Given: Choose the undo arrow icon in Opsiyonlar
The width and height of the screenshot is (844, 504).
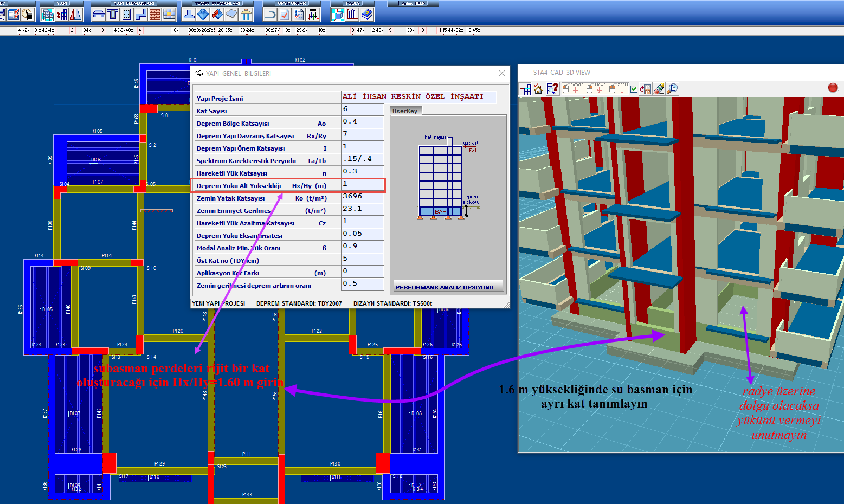Looking at the screenshot, I should (x=270, y=15).
